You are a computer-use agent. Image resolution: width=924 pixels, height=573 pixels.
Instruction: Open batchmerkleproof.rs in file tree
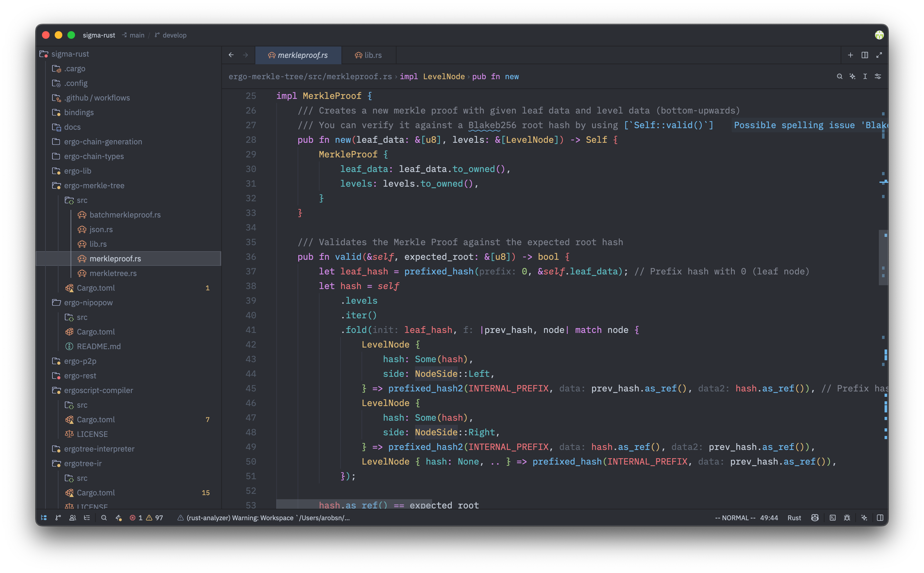129,215
